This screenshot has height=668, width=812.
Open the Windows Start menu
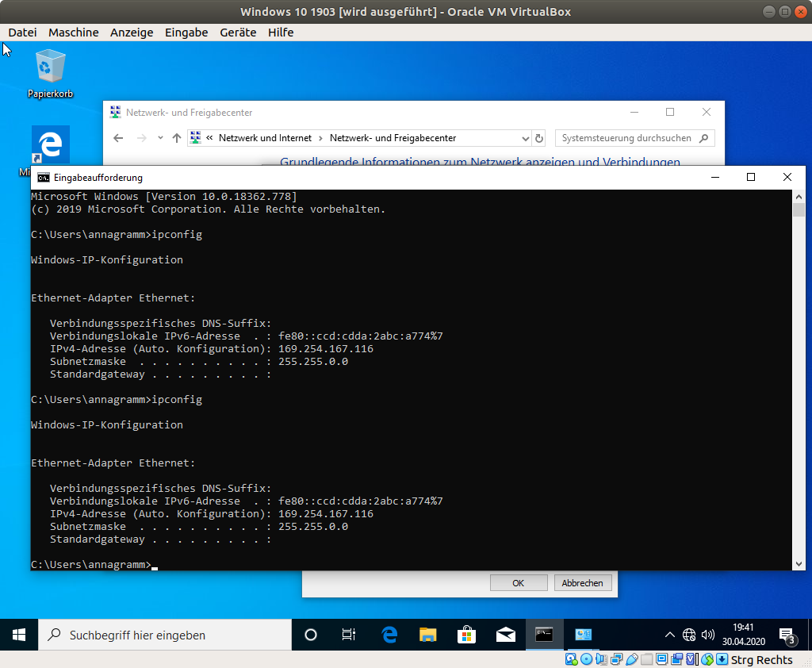coord(19,635)
